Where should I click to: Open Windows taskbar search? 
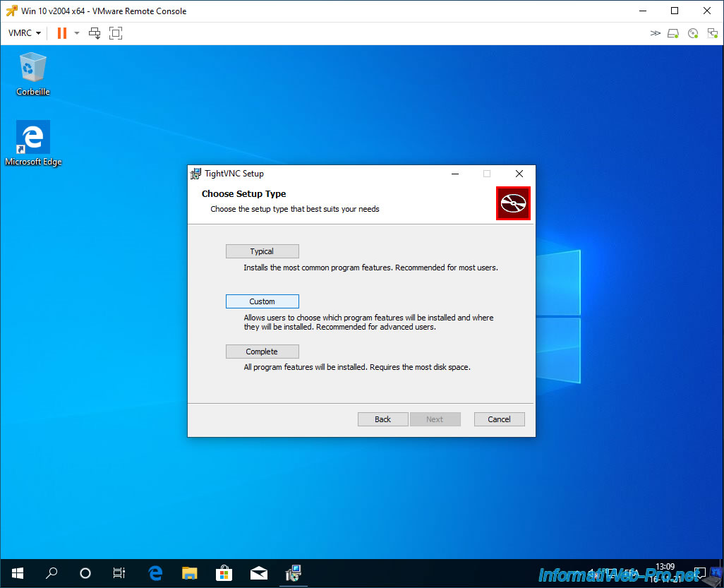pos(52,573)
